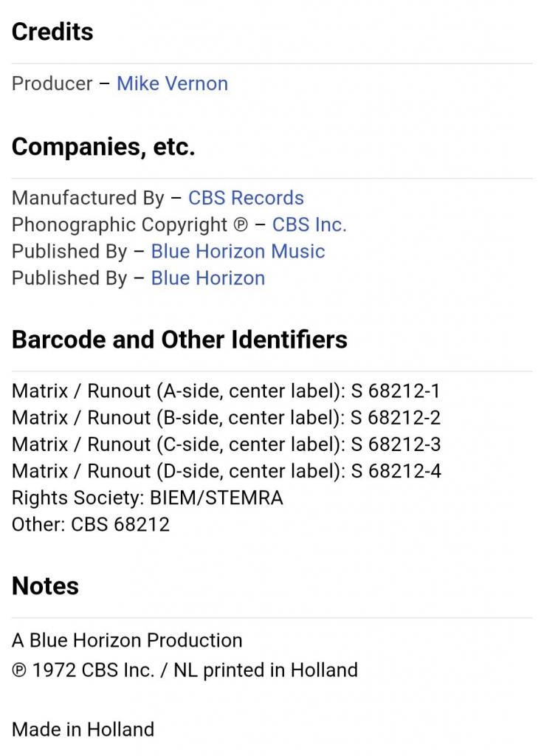Click the Notes section heading

[45, 586]
